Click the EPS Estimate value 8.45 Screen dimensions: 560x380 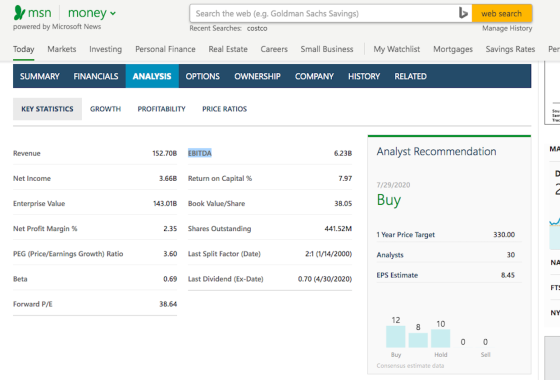[x=508, y=275]
